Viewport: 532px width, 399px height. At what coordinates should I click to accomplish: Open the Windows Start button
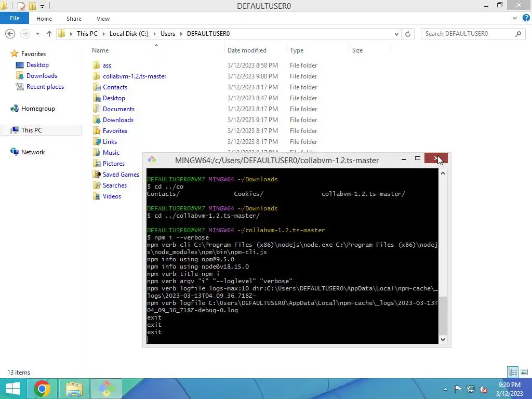(12, 389)
